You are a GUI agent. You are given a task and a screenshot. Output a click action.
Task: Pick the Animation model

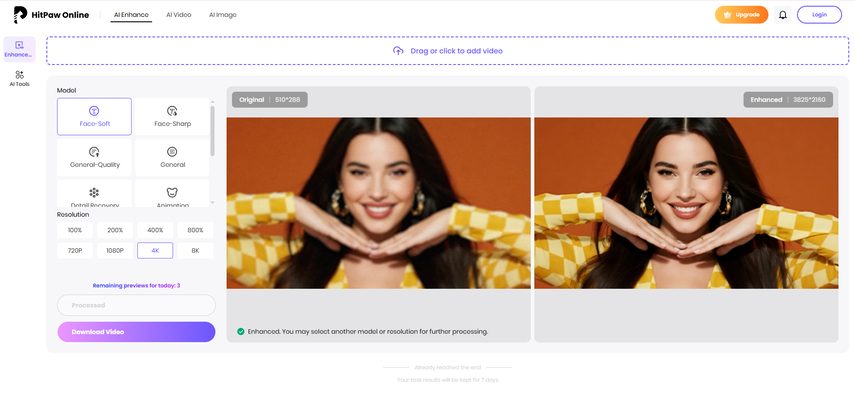click(172, 194)
